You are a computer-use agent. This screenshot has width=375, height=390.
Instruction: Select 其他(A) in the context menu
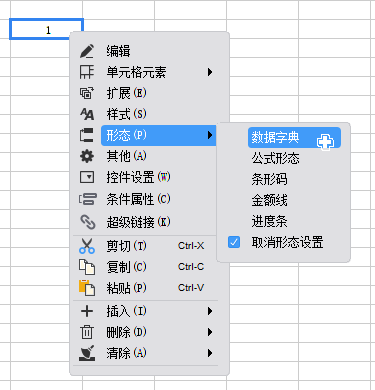click(126, 156)
